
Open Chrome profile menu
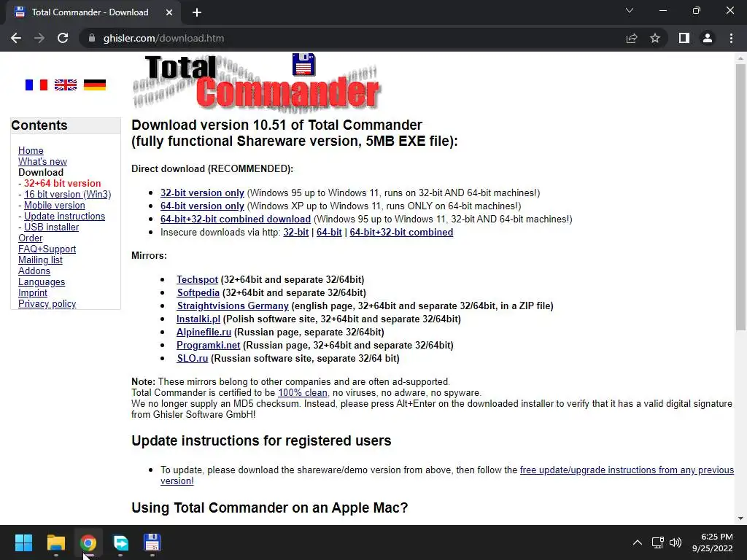[708, 38]
